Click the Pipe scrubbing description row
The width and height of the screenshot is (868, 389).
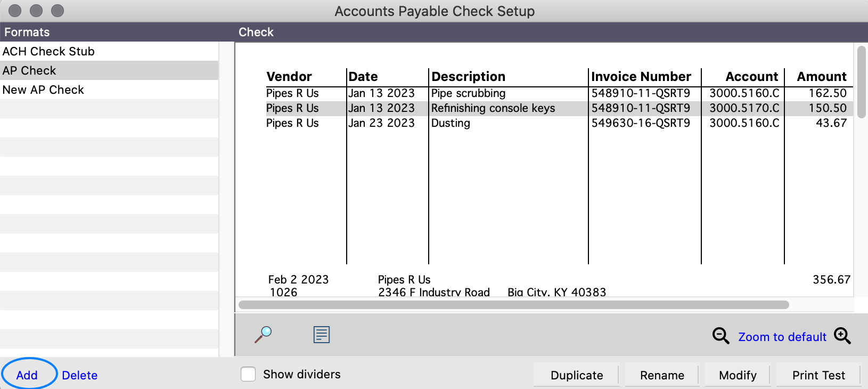pyautogui.click(x=468, y=93)
